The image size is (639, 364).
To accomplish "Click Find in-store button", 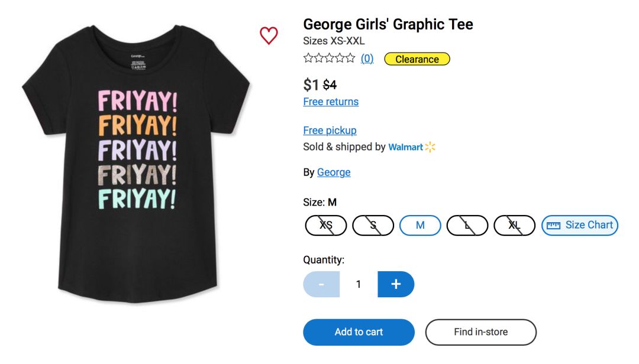I will (x=480, y=332).
